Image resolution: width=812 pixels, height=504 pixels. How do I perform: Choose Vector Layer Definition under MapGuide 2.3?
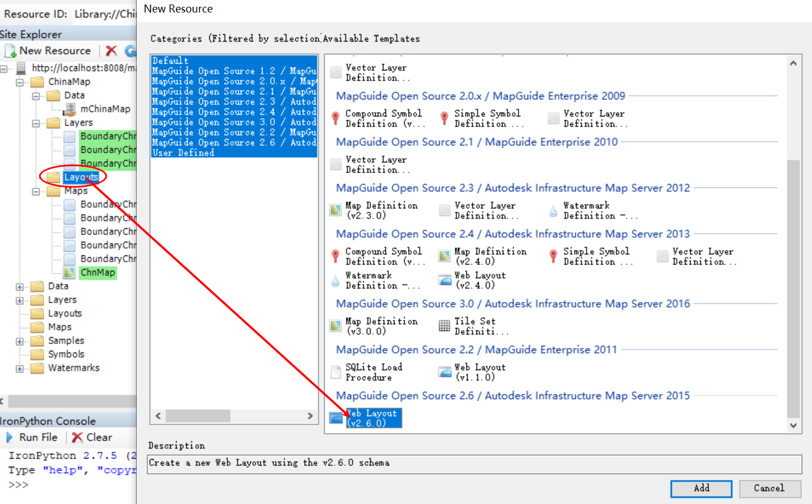pyautogui.click(x=479, y=210)
